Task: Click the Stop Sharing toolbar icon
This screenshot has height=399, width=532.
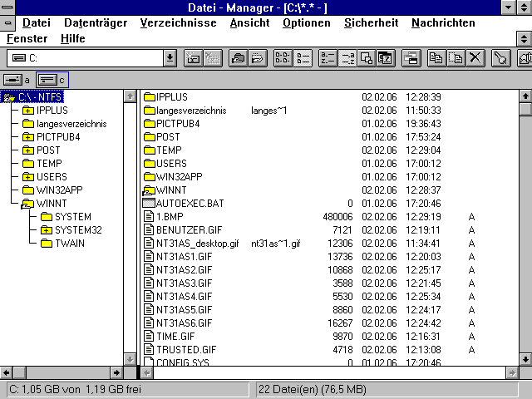Action: point(258,58)
